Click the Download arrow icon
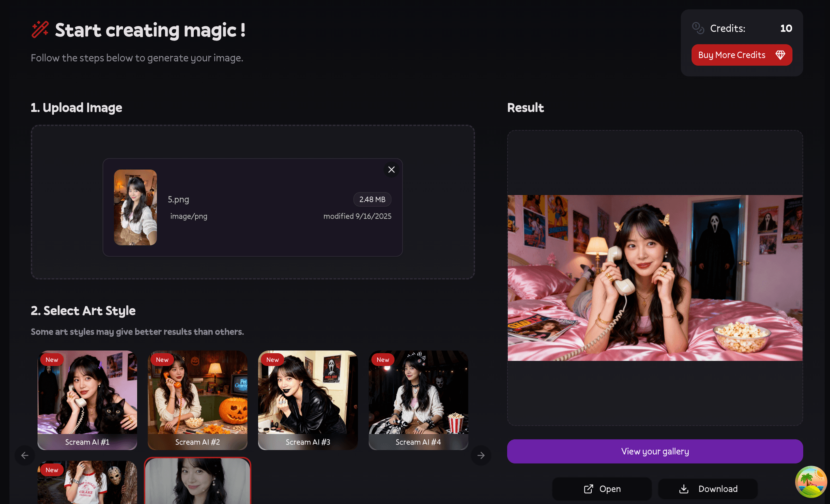Viewport: 830px width, 504px height. tap(684, 489)
